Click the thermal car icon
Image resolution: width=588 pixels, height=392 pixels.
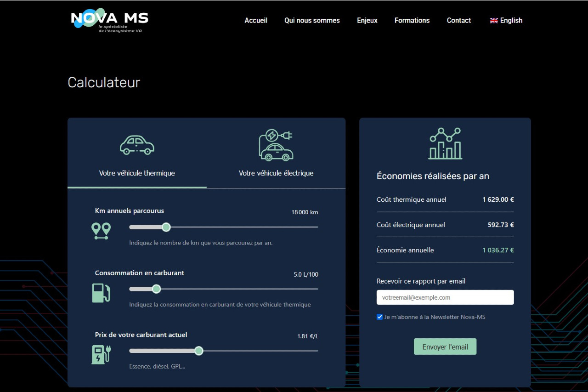[x=137, y=145]
